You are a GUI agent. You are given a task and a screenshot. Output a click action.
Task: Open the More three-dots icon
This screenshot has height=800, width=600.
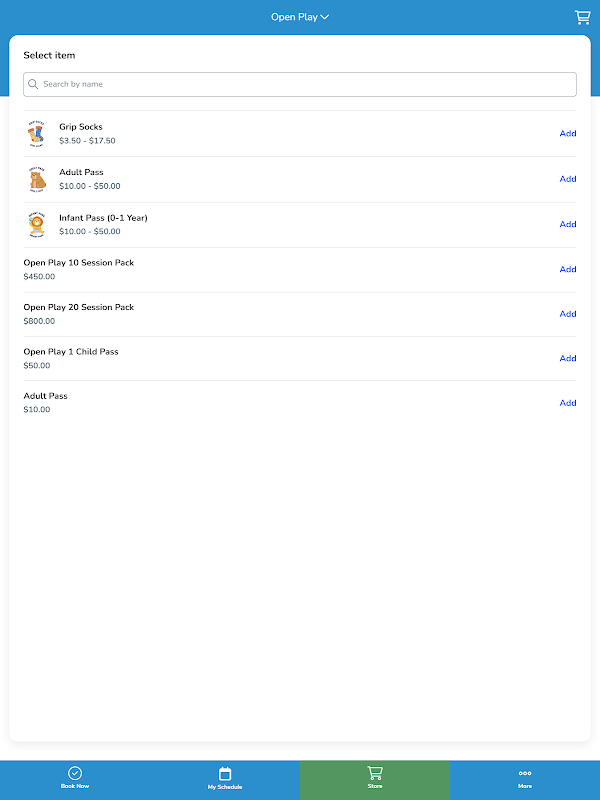click(525, 773)
